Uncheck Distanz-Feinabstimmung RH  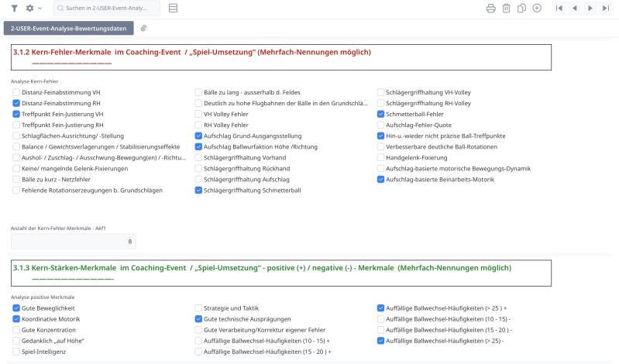point(16,103)
